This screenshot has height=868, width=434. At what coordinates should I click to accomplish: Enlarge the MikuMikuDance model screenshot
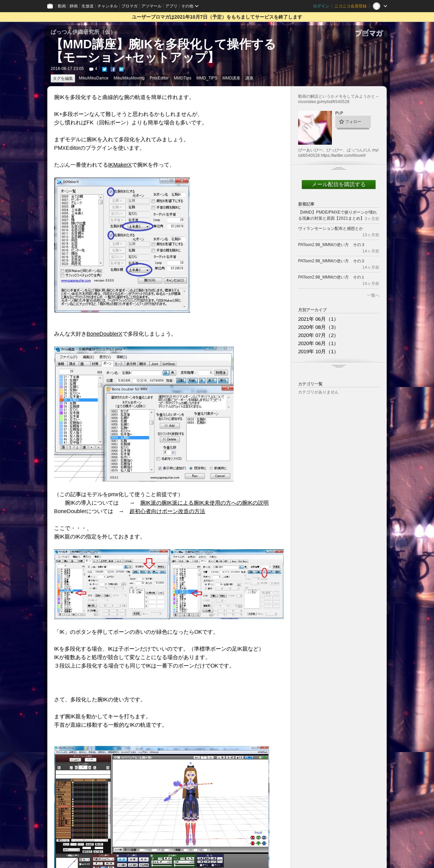click(162, 806)
